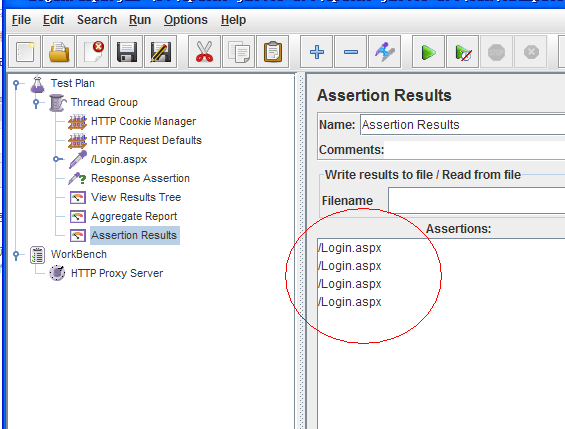Select Test Plan in the tree
This screenshot has width=565, height=429.
[73, 84]
